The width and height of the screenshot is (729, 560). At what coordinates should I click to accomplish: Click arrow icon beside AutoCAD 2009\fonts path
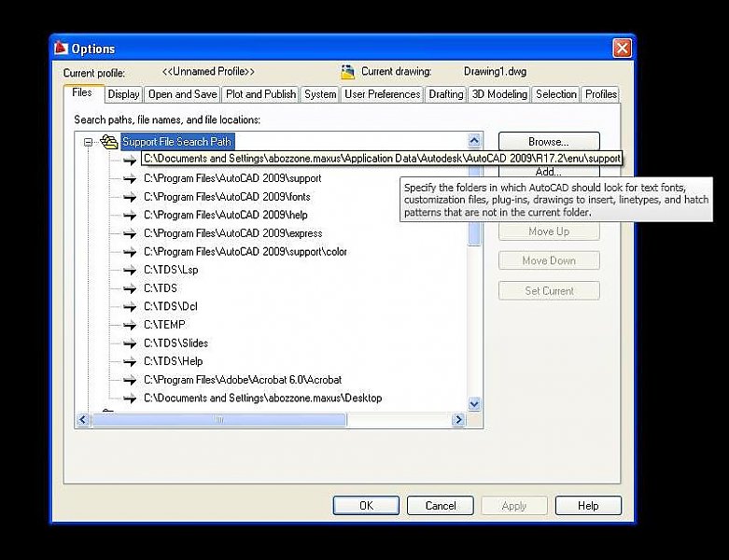click(129, 197)
